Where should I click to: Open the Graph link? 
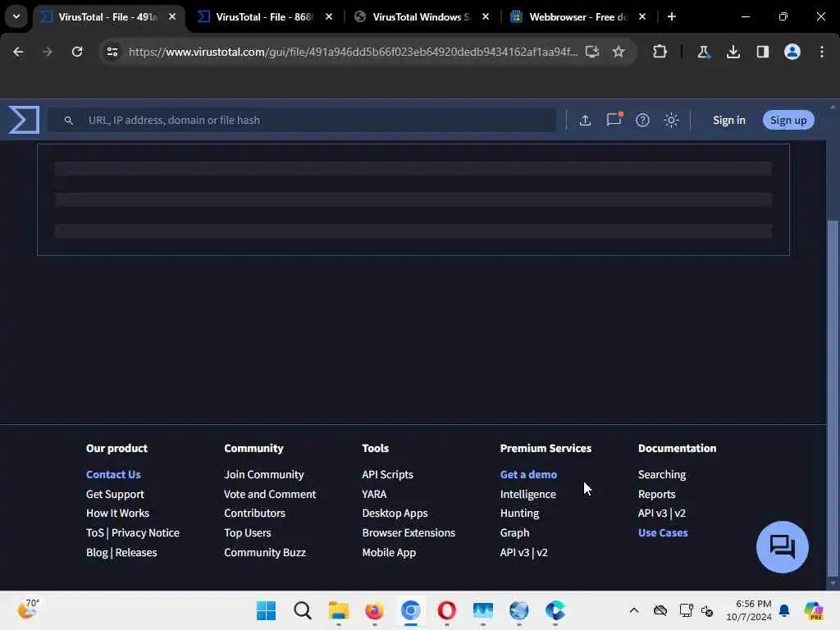click(x=514, y=532)
